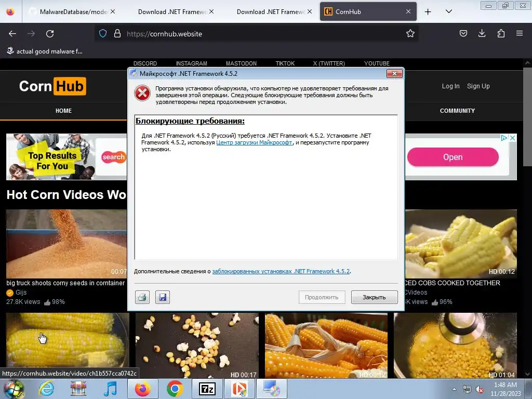Image resolution: width=532 pixels, height=399 pixels.
Task: Open the extensions puzzle icon
Action: [501, 33]
